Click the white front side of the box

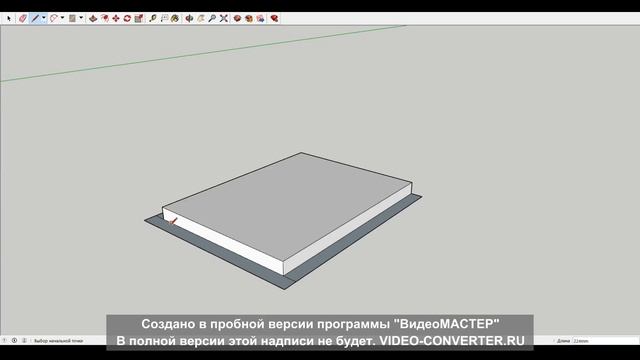[224, 241]
